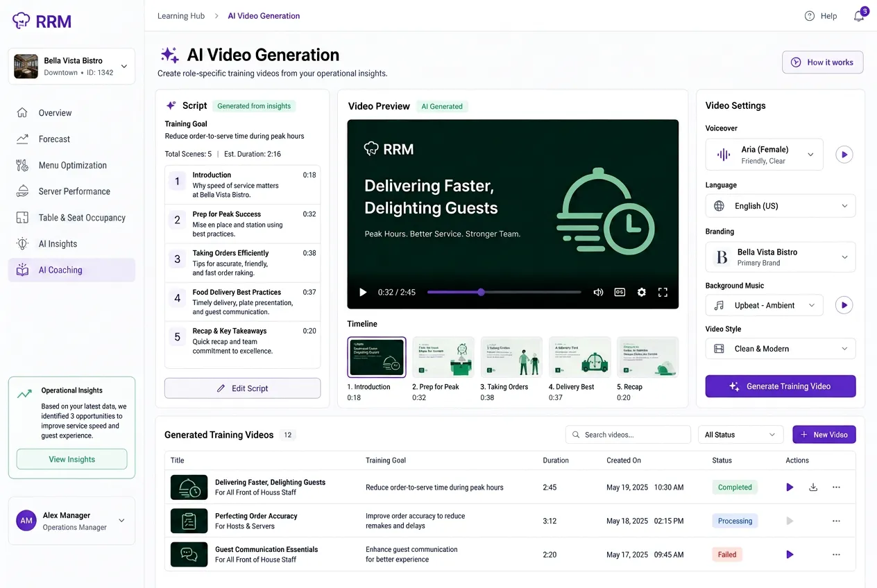Download the Delivering Faster, Delighting Guests video
877x588 pixels.
[x=813, y=487]
